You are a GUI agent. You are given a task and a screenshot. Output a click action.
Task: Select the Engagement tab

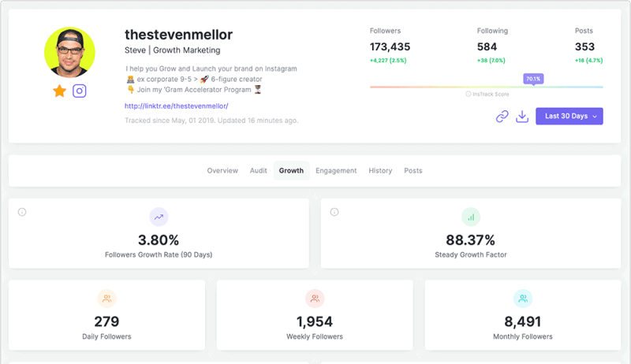(x=336, y=171)
